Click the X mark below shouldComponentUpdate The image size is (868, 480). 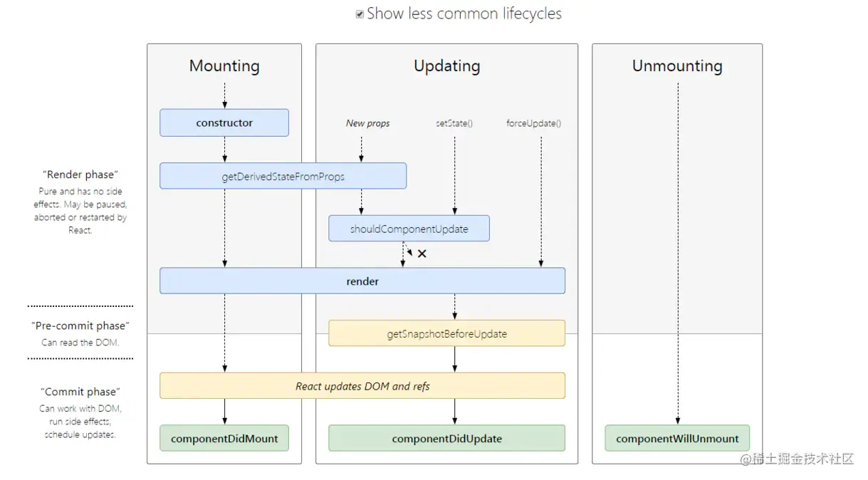coord(422,254)
